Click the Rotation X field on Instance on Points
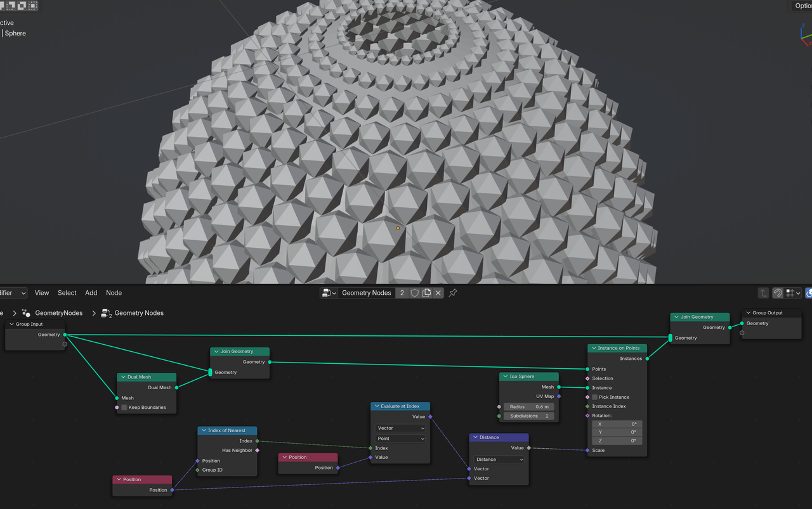Image resolution: width=812 pixels, height=509 pixels. tap(617, 423)
